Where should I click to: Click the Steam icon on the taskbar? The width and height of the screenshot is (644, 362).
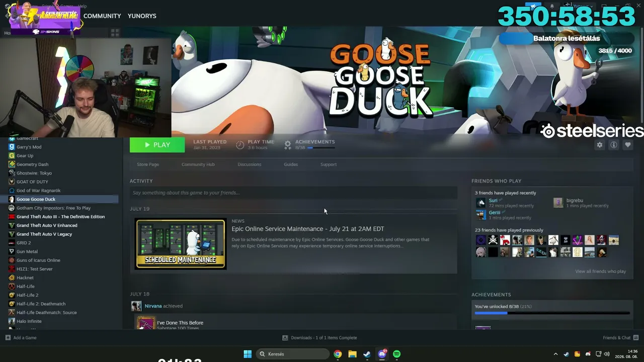367,354
